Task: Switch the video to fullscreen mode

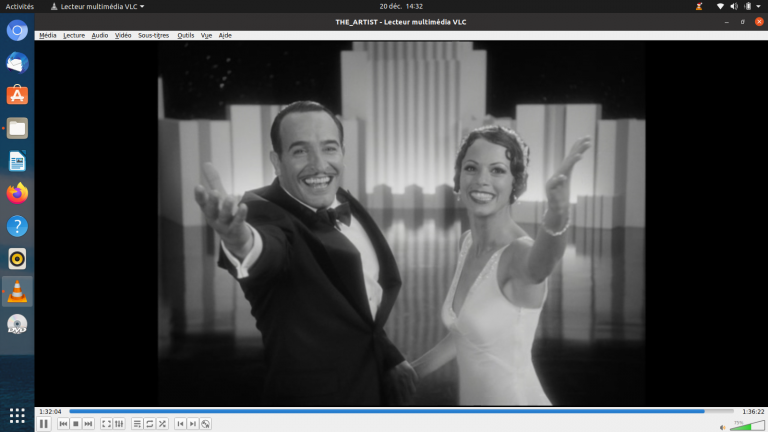Action: pos(107,424)
